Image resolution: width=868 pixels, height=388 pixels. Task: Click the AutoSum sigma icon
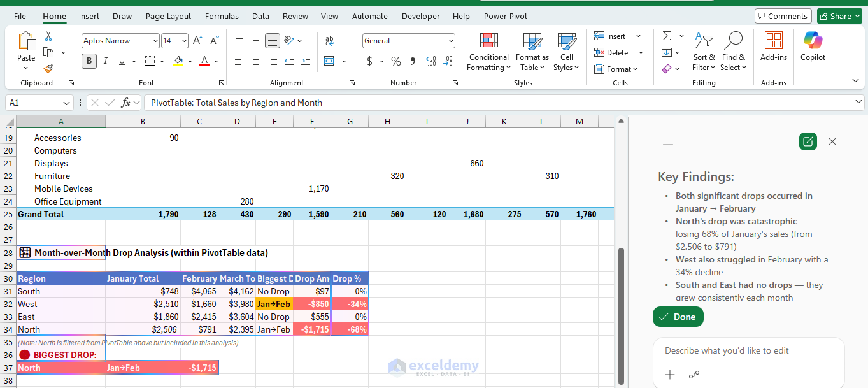[x=667, y=36]
